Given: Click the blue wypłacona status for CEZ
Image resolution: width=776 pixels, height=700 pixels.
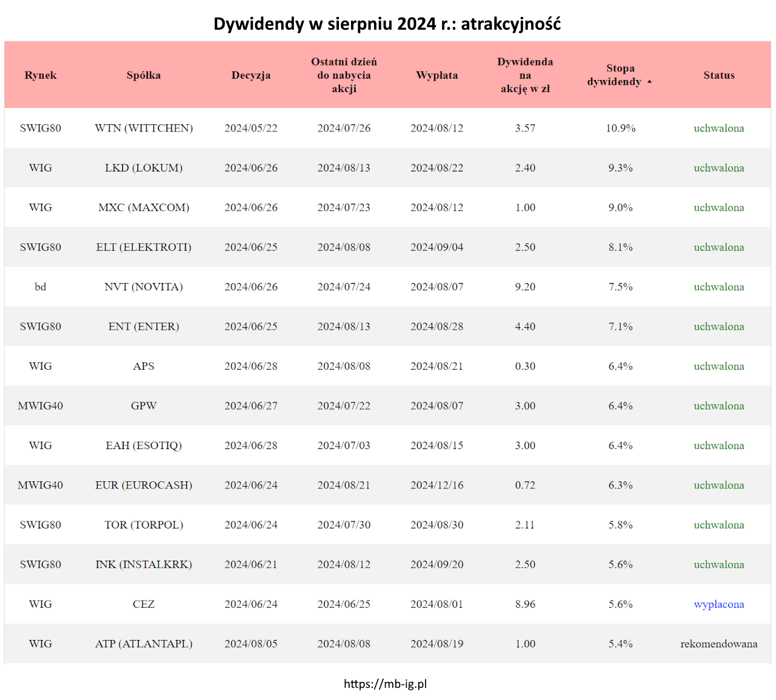Looking at the screenshot, I should [718, 604].
